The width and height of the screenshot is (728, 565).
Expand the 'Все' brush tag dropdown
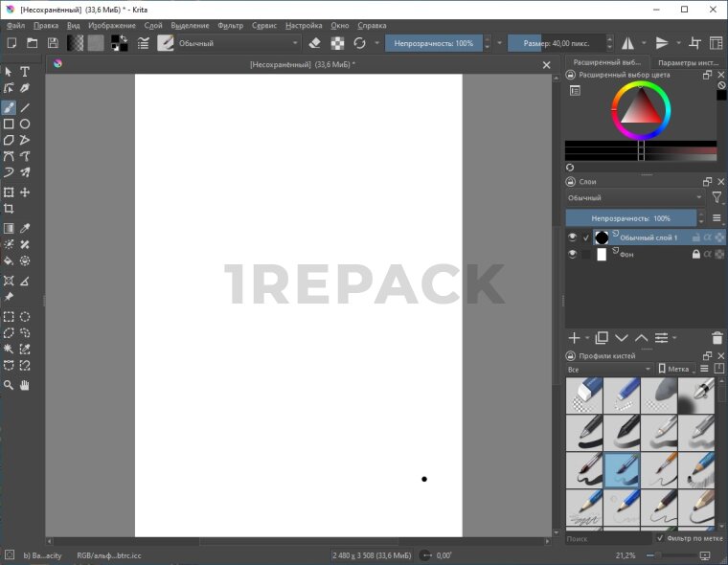pos(608,369)
